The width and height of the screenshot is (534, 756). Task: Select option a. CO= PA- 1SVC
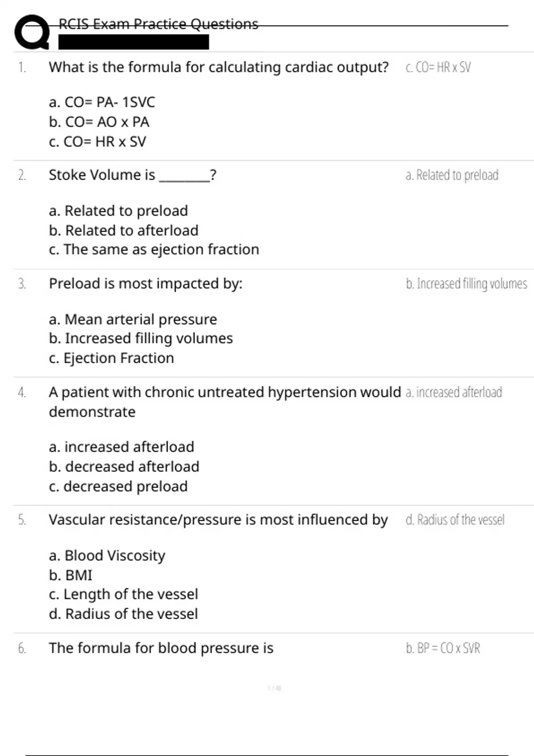click(x=102, y=102)
